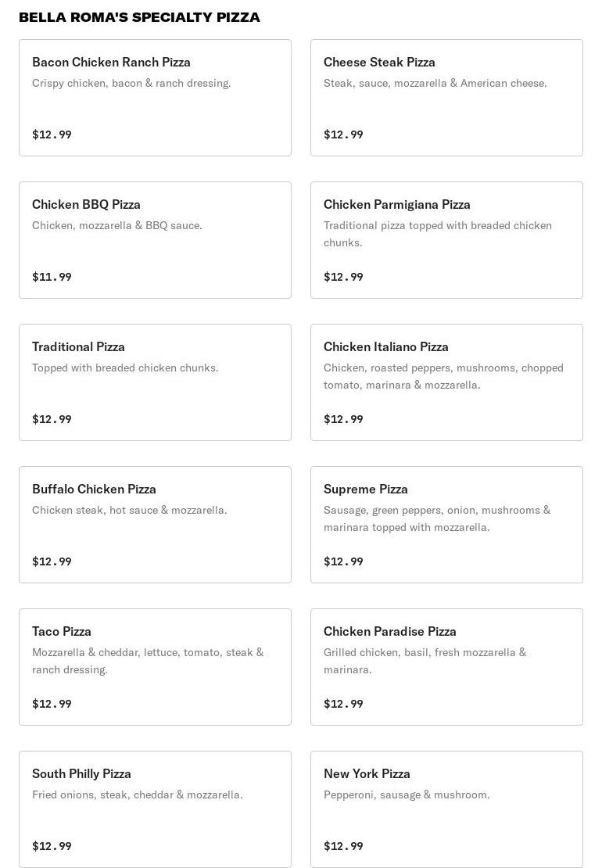Open the Traditional Pizza menu card
602x868 pixels.
(155, 382)
